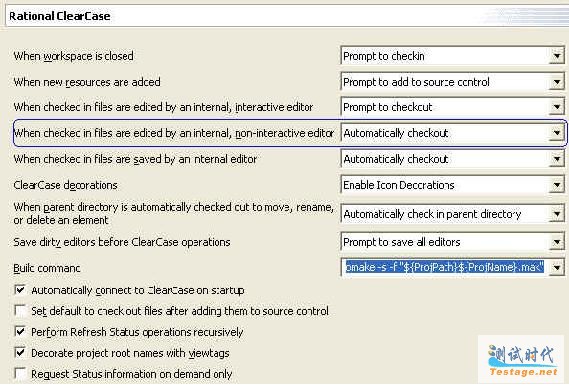Uncheck 'Decorate project root names with viewtags'
Viewport: 569px width, 388px height.
coord(20,353)
